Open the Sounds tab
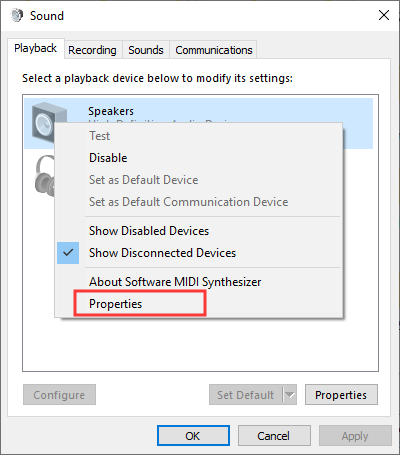The width and height of the screenshot is (400, 455). (x=146, y=50)
